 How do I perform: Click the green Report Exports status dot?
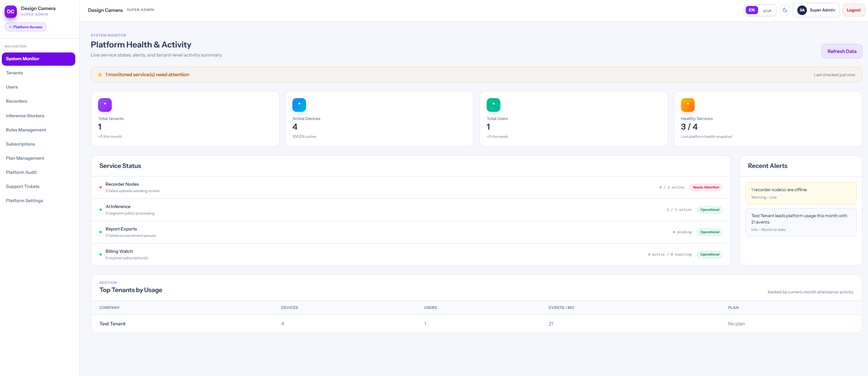point(100,232)
